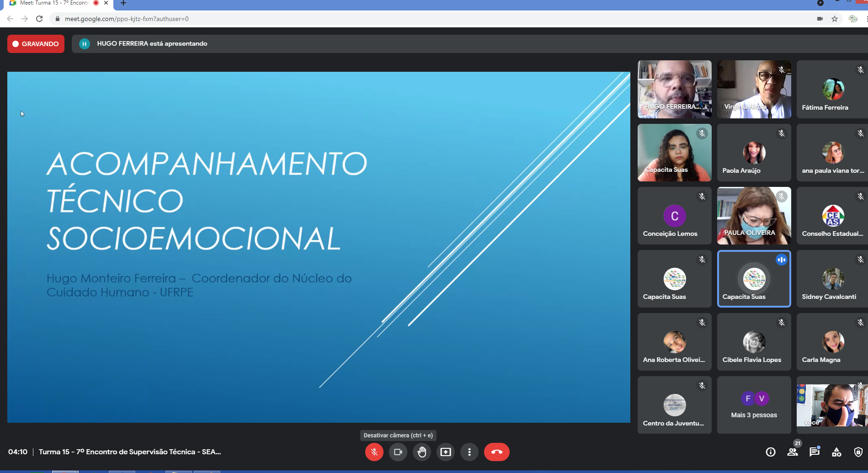This screenshot has height=473, width=868.
Task: Click the GRAVANDO recording indicator
Action: pos(36,44)
